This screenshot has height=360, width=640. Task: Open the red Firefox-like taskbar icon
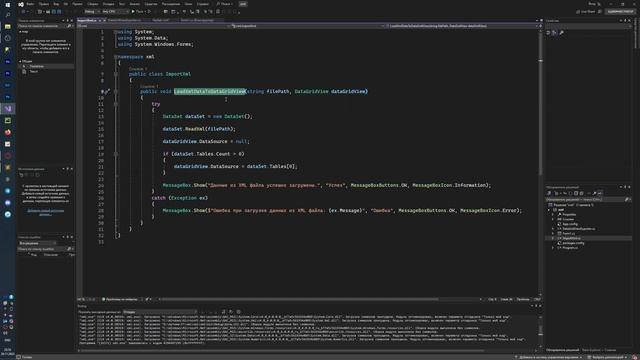[x=8, y=132]
